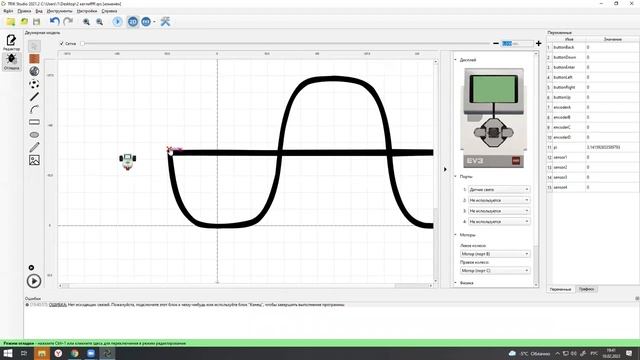Click green debug mode status bar message
This screenshot has width=640, height=360.
click(x=95, y=343)
